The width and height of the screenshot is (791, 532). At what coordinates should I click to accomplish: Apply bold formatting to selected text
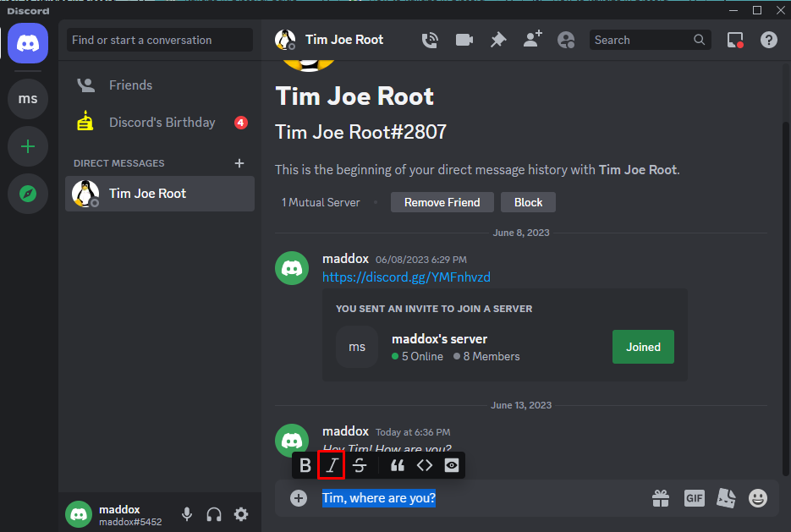pos(305,465)
